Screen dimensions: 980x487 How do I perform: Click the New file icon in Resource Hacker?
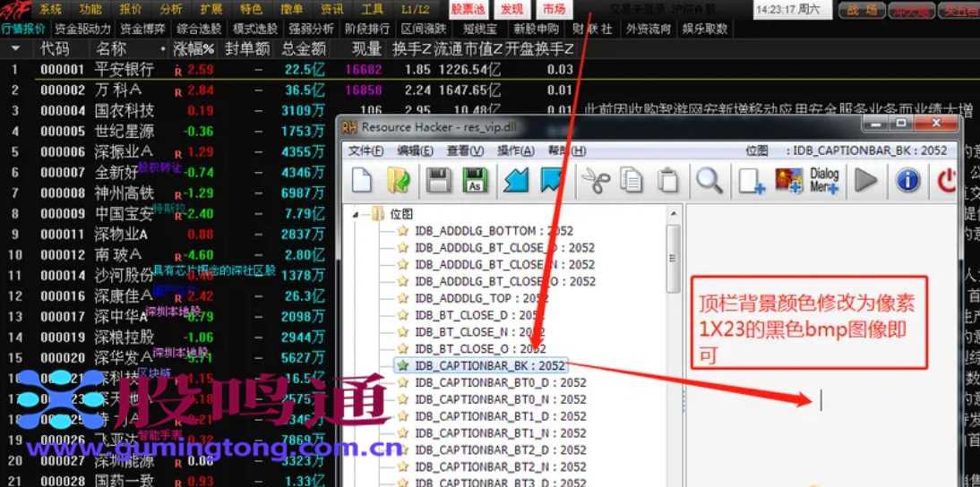(x=361, y=180)
